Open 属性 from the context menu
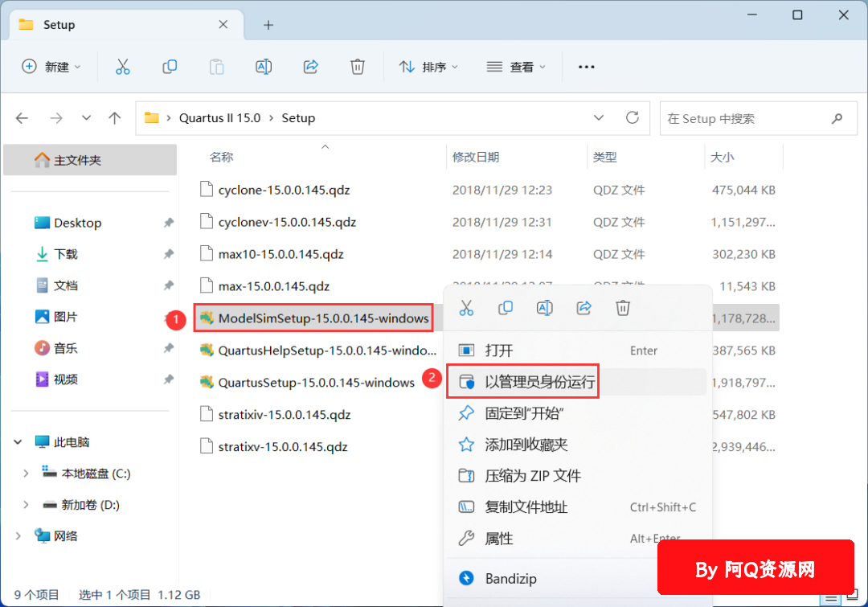The width and height of the screenshot is (868, 607). click(577, 539)
